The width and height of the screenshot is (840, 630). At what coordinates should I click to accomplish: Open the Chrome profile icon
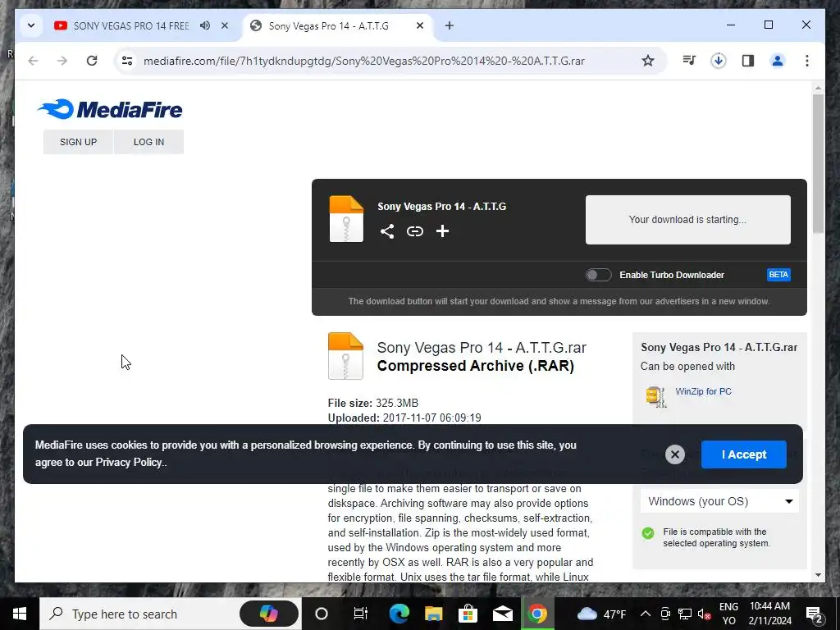(778, 61)
